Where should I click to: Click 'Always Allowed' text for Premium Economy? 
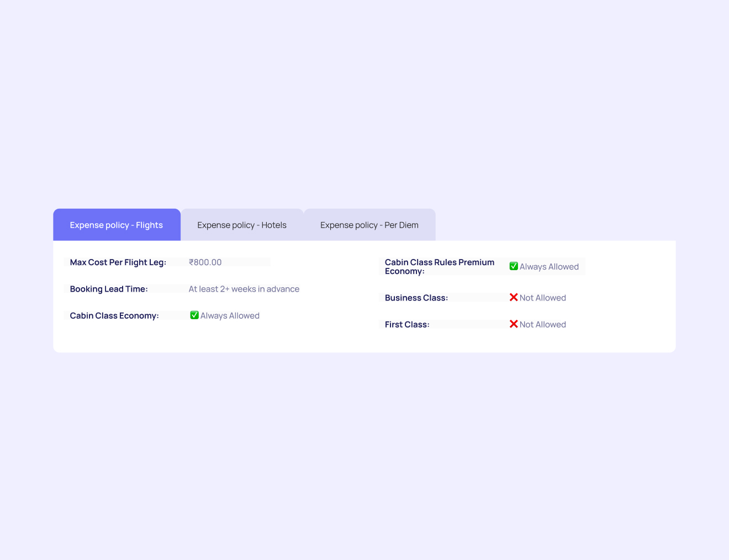pyautogui.click(x=549, y=267)
